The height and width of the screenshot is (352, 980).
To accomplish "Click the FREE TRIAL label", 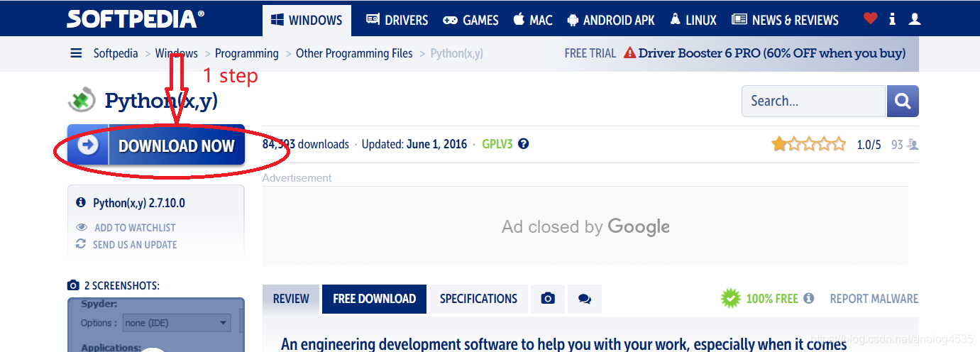I will [x=590, y=53].
